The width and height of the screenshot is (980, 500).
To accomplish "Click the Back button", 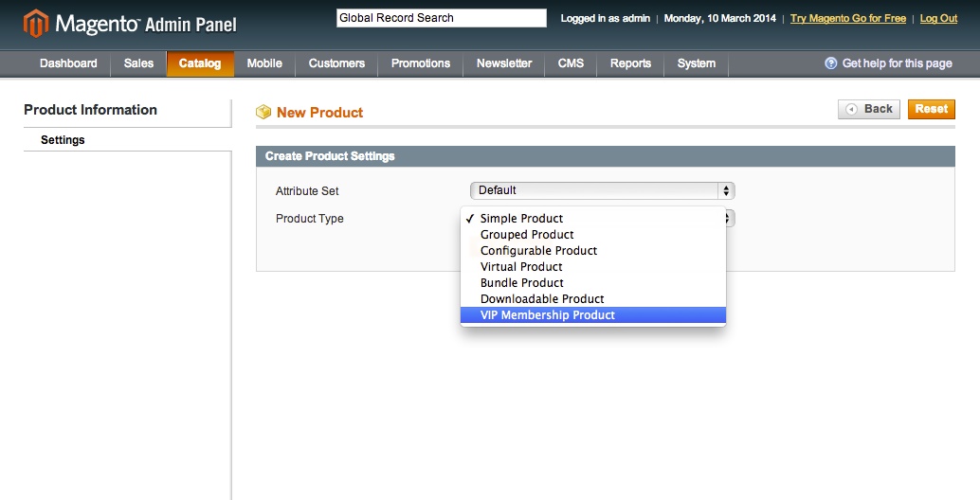I will [869, 109].
